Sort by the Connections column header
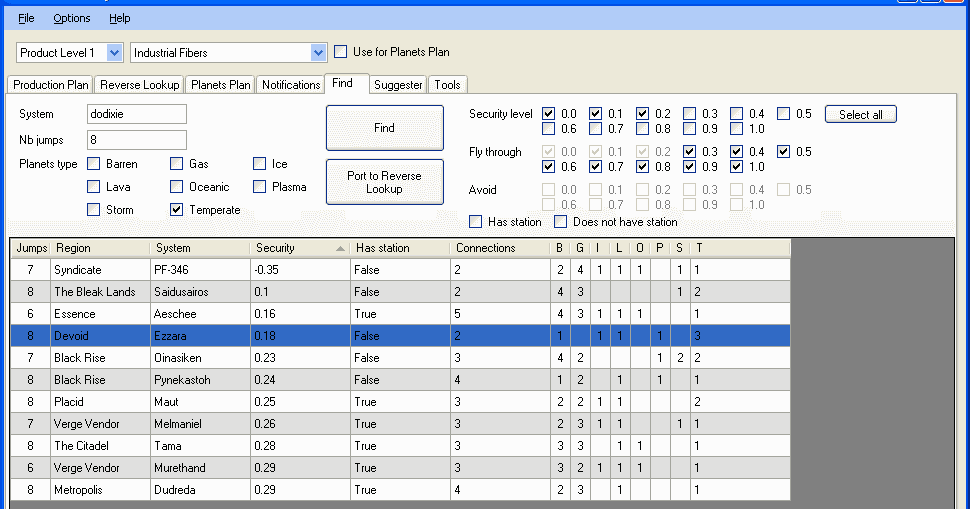 [500, 248]
